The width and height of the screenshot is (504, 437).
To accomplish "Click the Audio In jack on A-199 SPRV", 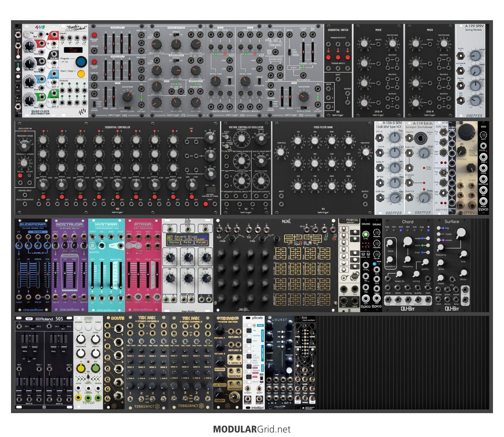I will point(460,56).
